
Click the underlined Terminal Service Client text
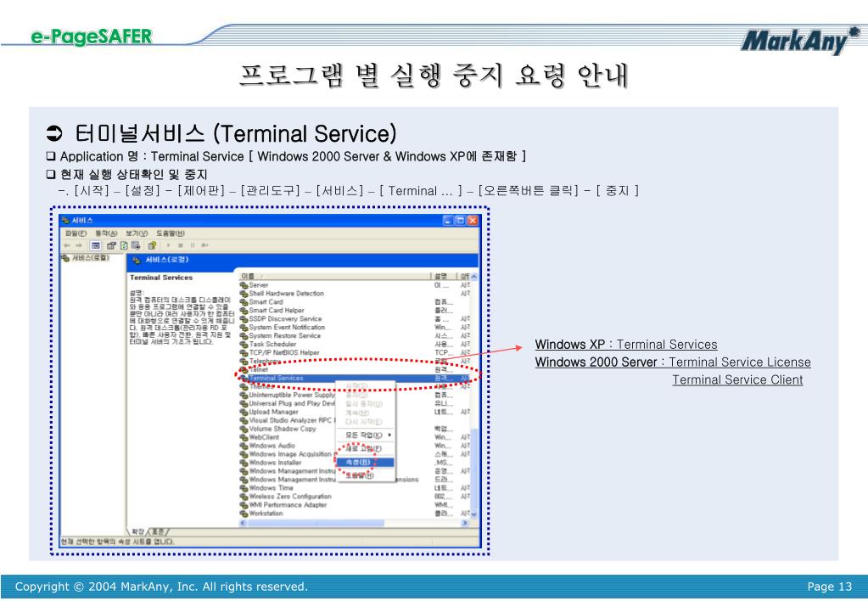point(737,380)
